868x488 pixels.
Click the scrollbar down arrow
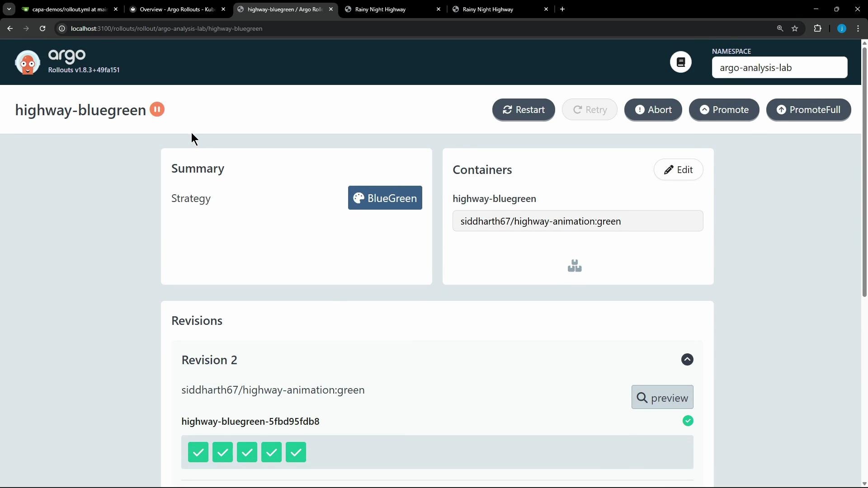[864, 484]
